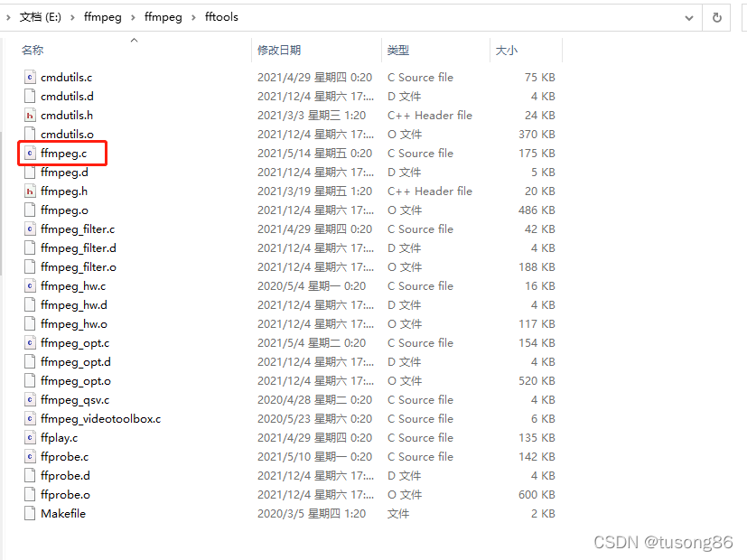Expand the chevron after first ffmpeg breadcrumb

pyautogui.click(x=133, y=18)
